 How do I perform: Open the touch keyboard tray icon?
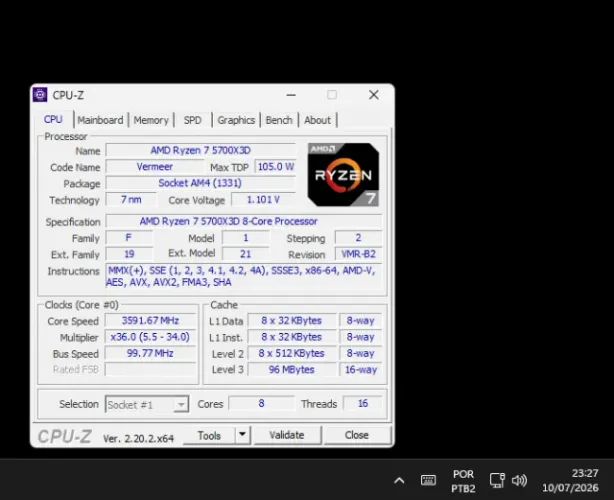pos(428,480)
